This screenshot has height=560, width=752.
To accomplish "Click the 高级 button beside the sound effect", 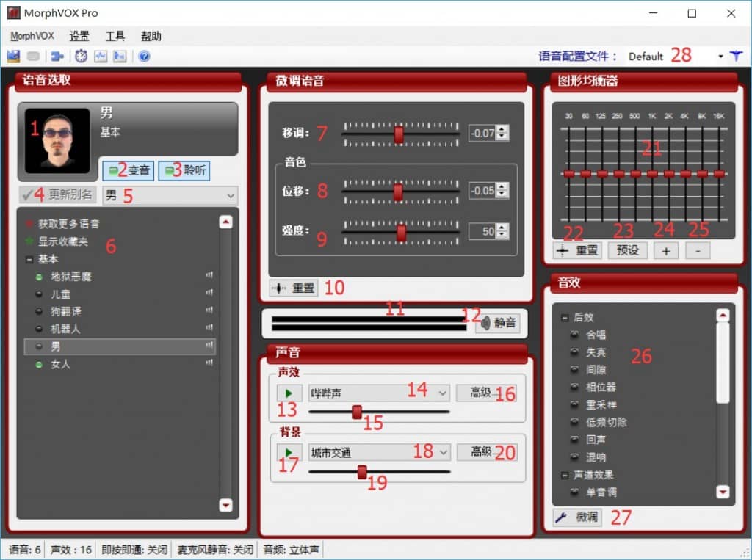I will tap(487, 393).
